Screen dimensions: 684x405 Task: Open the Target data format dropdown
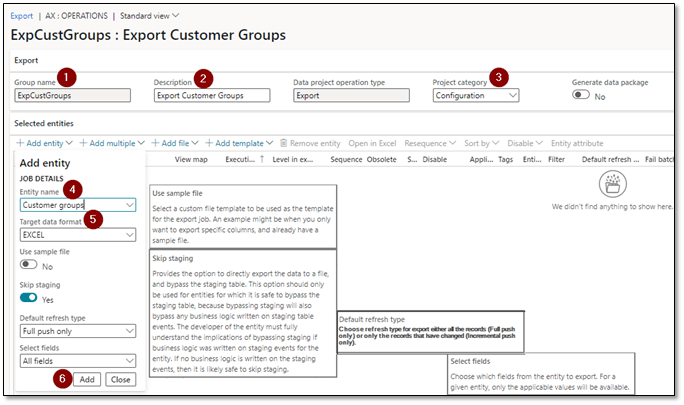click(130, 235)
